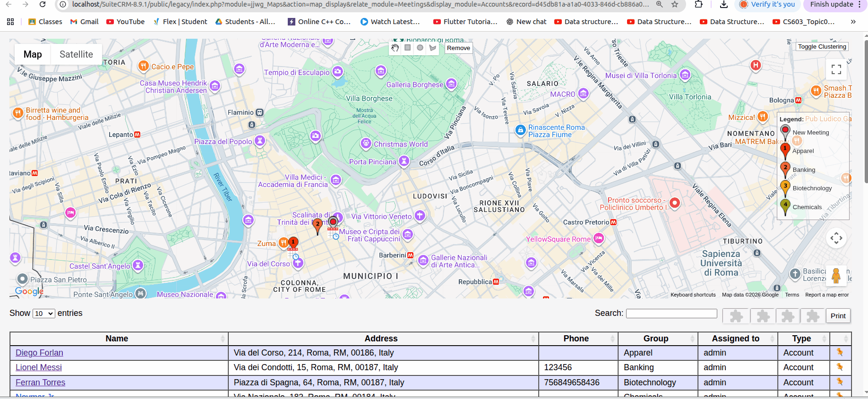
Task: Open map camera controls
Action: (836, 238)
